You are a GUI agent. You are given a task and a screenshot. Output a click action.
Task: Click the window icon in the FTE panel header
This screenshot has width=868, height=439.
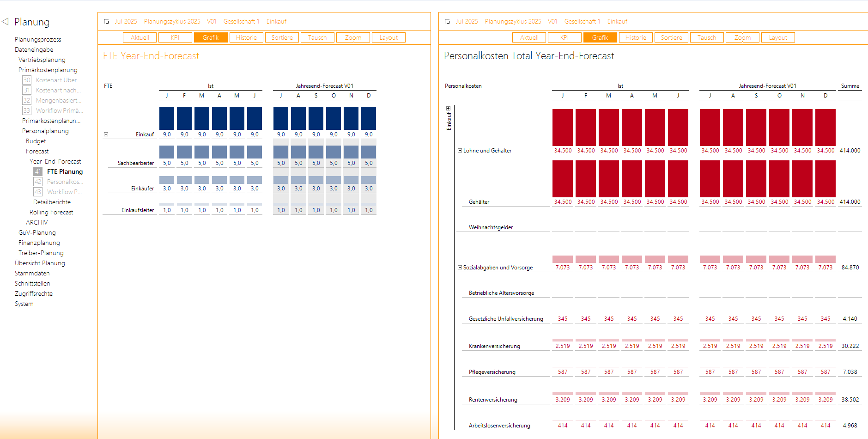106,21
